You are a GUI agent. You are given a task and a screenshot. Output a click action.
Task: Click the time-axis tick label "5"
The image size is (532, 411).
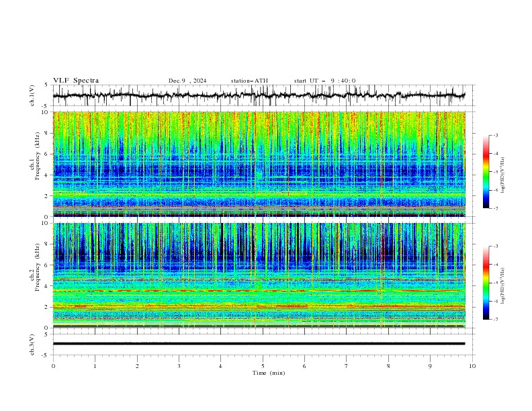tap(263, 366)
